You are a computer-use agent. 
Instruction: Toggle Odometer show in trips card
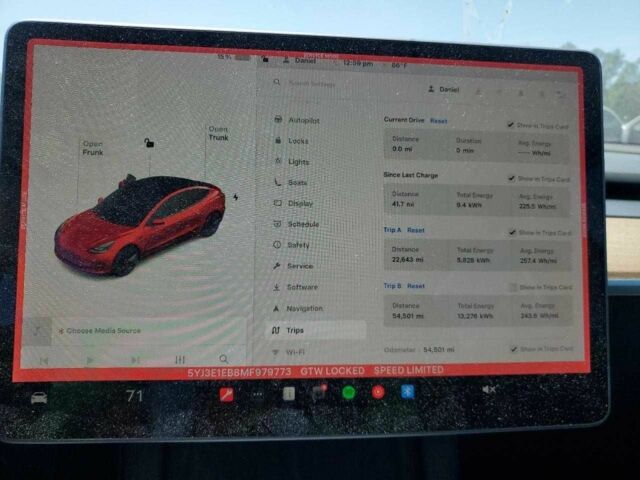tap(514, 349)
